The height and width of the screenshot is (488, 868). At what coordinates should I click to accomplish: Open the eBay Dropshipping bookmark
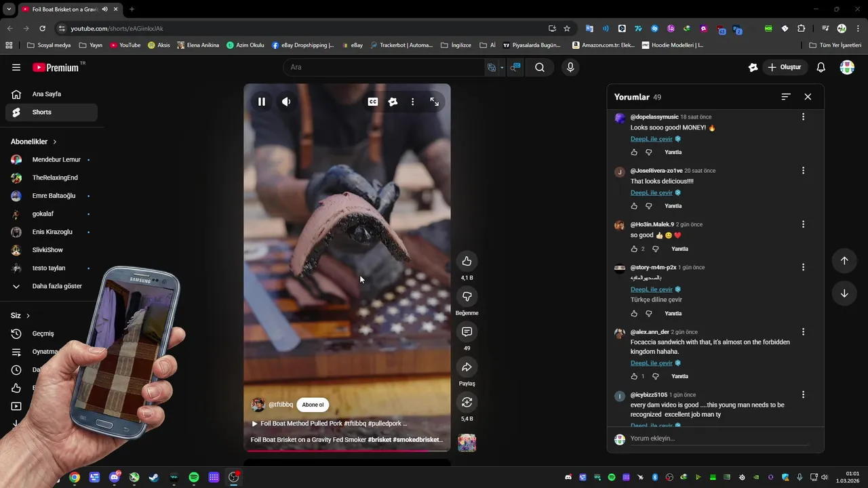coord(303,45)
